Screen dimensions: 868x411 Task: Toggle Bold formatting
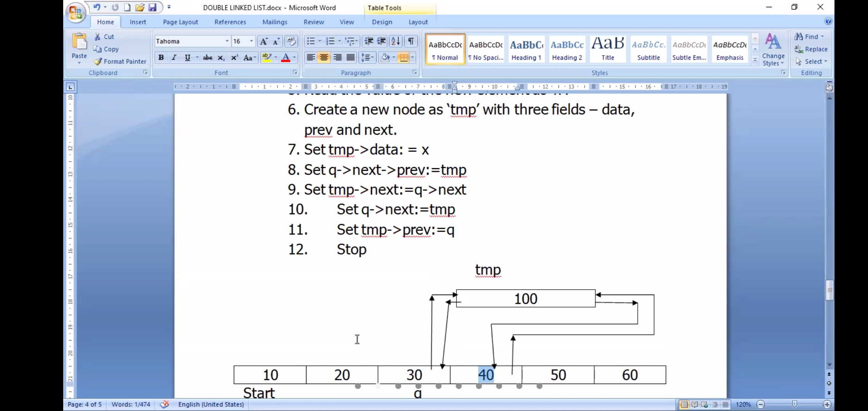click(161, 57)
